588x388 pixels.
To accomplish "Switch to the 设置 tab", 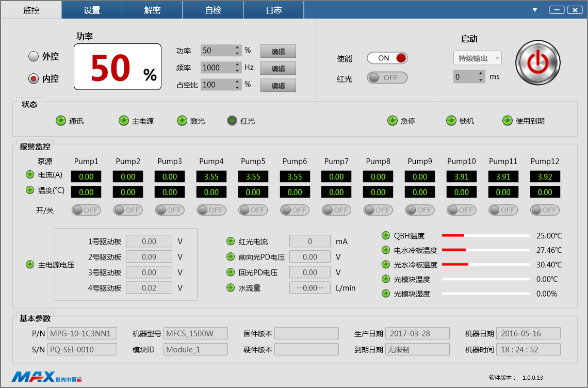I will (92, 10).
